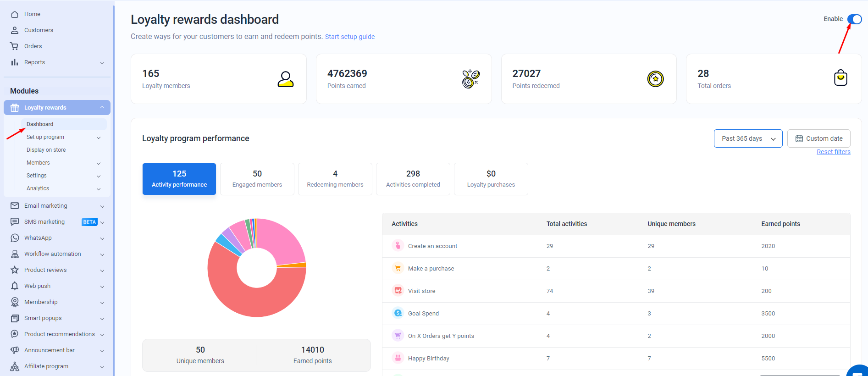Viewport: 868px width, 376px height.
Task: Click the BETA badge beside SMS marketing
Action: (89, 222)
